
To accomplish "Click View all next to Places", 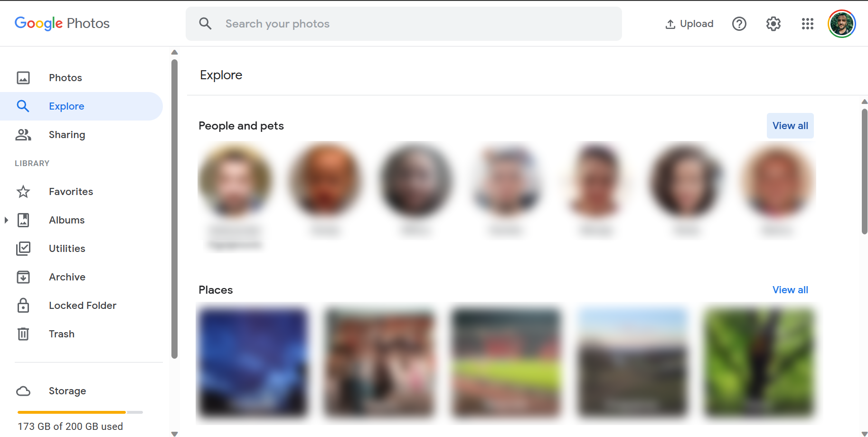I will (x=790, y=290).
